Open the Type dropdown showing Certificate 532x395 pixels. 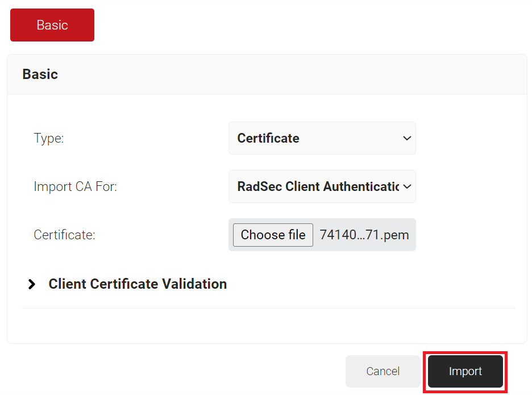point(322,138)
